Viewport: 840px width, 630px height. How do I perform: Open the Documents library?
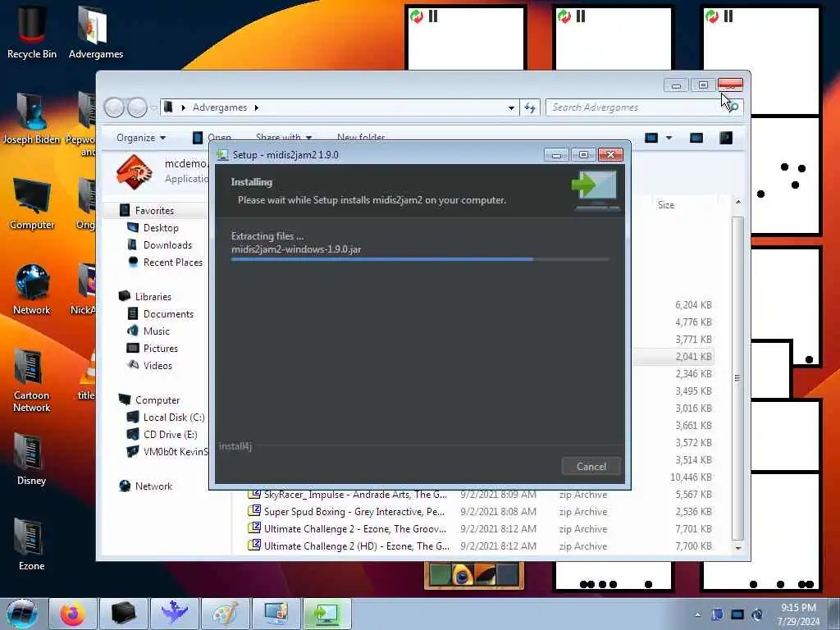click(x=167, y=314)
